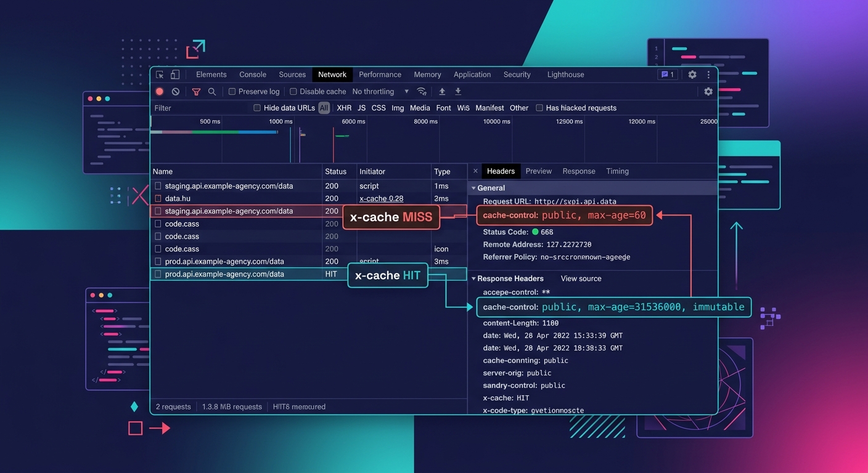Toggle the red filter funnel icon
This screenshot has height=473, width=868.
click(196, 91)
